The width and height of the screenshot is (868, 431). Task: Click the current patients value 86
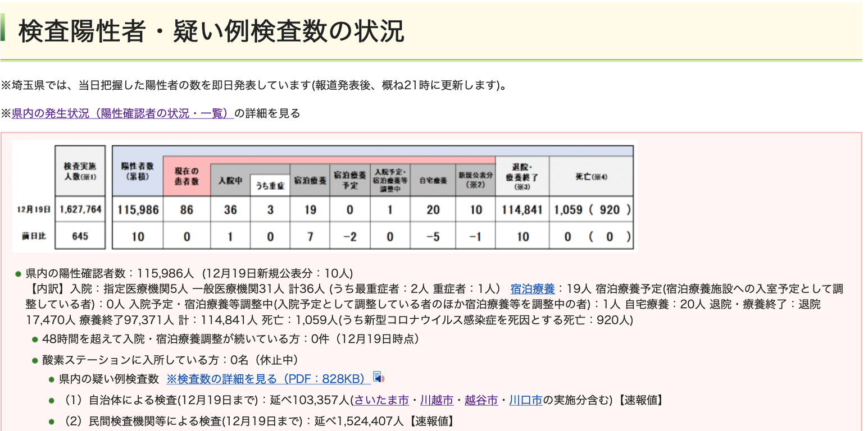coord(187,209)
